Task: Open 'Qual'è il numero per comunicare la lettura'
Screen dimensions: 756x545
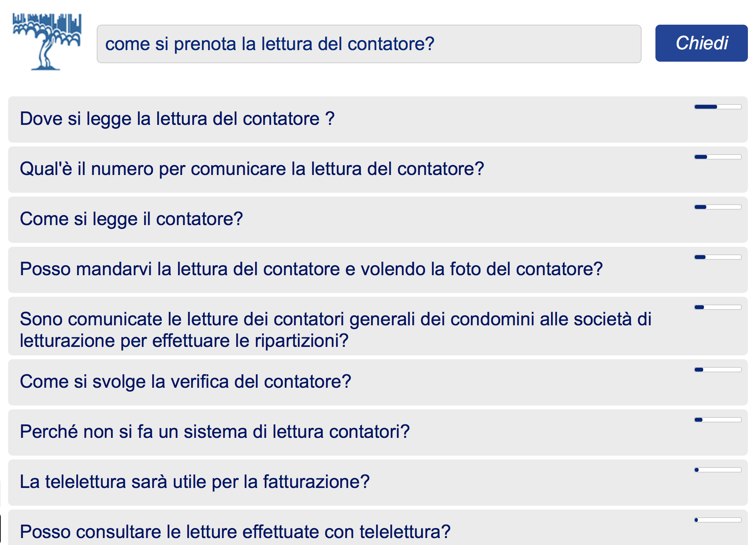Action: point(252,169)
